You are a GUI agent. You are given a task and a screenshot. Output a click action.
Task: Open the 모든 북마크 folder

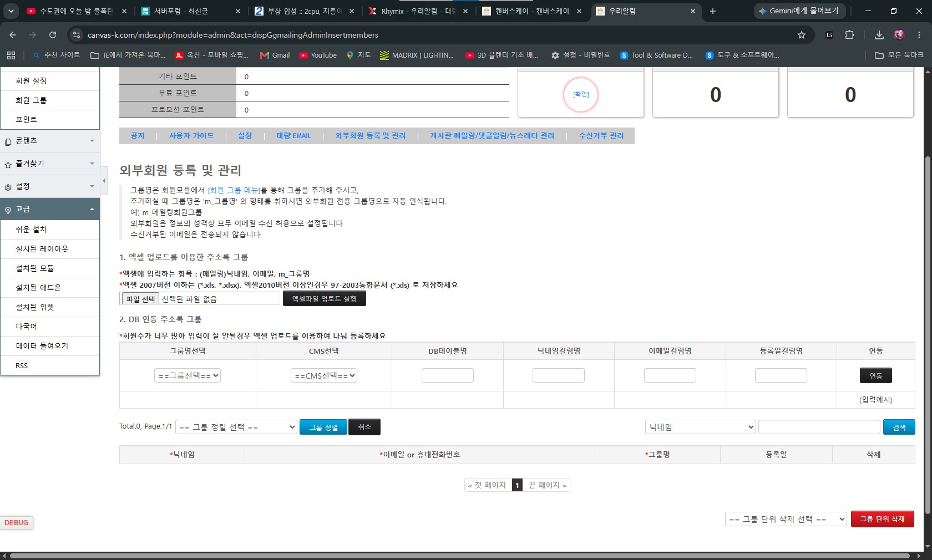coord(899,55)
